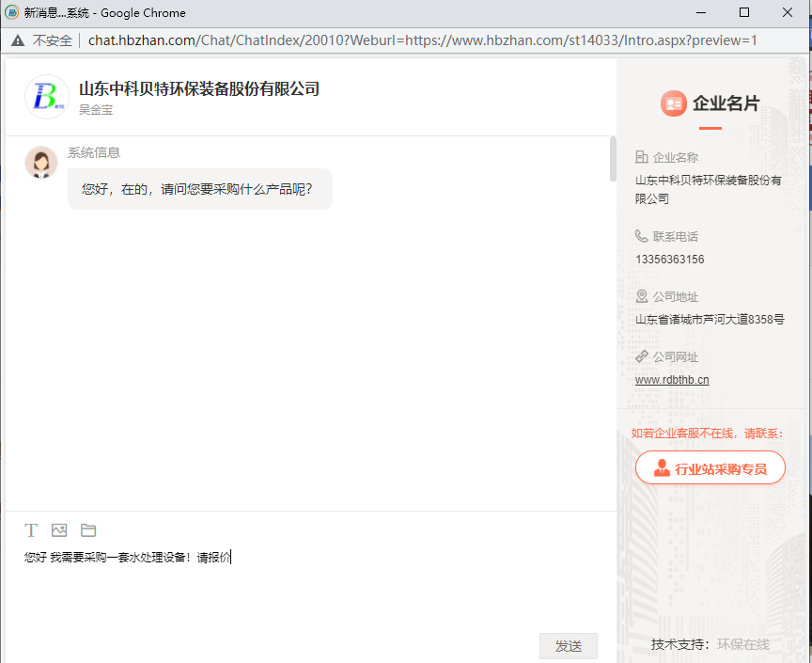Click the system message agent avatar
The height and width of the screenshot is (663, 812).
click(41, 163)
